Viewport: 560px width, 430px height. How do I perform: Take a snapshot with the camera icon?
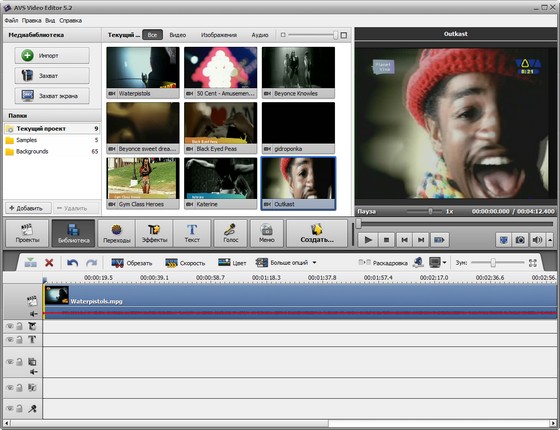pos(520,240)
